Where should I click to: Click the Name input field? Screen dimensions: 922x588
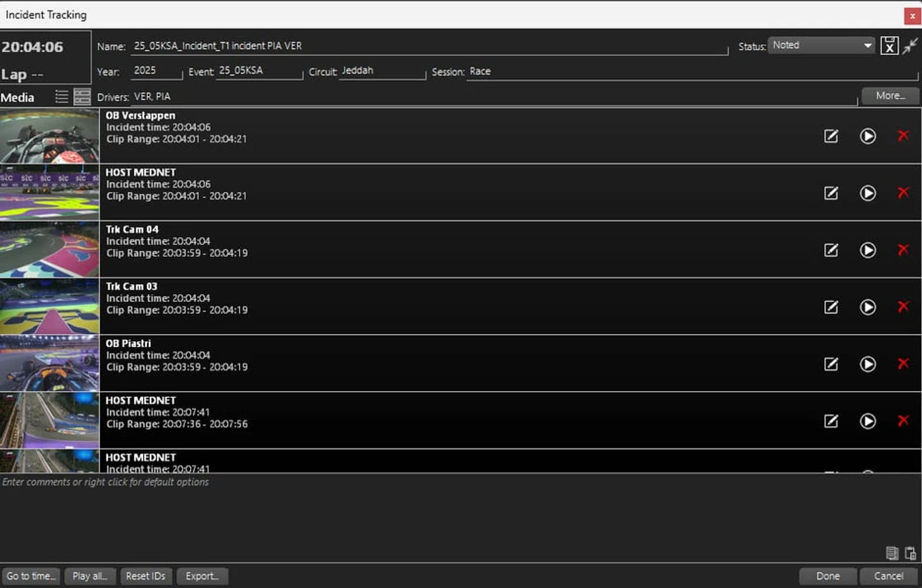tap(429, 46)
